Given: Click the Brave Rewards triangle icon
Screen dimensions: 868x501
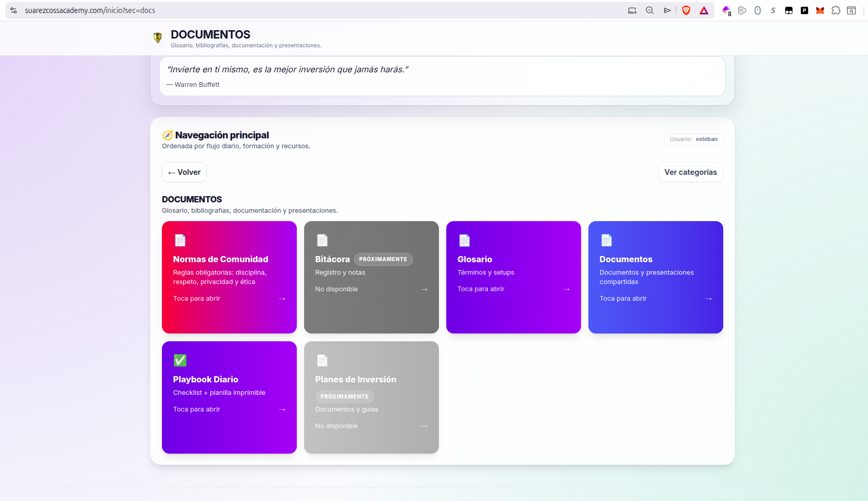Looking at the screenshot, I should pyautogui.click(x=703, y=10).
